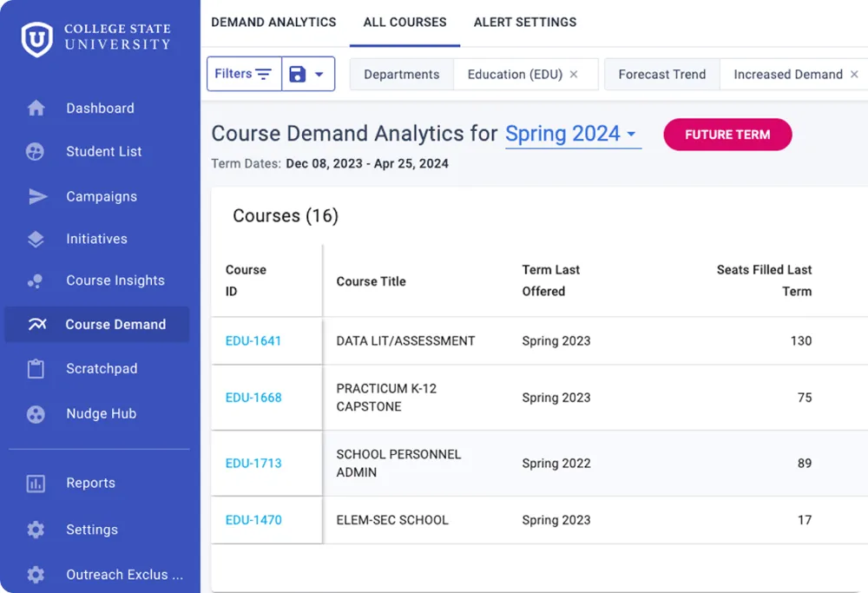This screenshot has height=593, width=868.
Task: Click the seats value 130
Action: pos(801,341)
